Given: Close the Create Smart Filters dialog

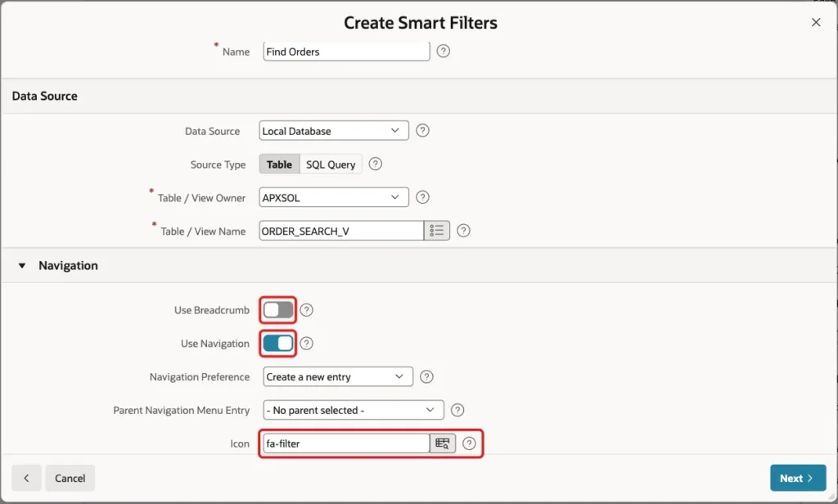Looking at the screenshot, I should (x=816, y=22).
